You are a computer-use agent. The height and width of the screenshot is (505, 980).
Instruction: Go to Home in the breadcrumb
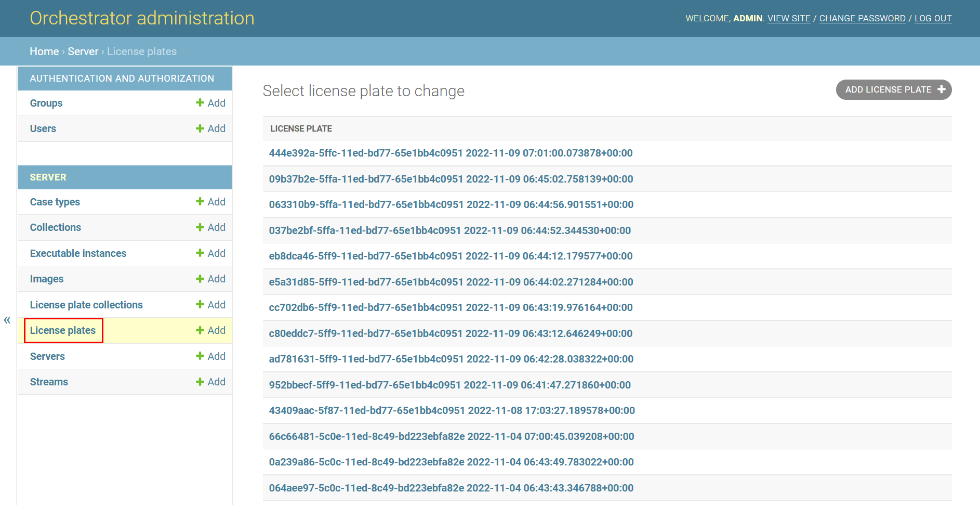[x=44, y=51]
